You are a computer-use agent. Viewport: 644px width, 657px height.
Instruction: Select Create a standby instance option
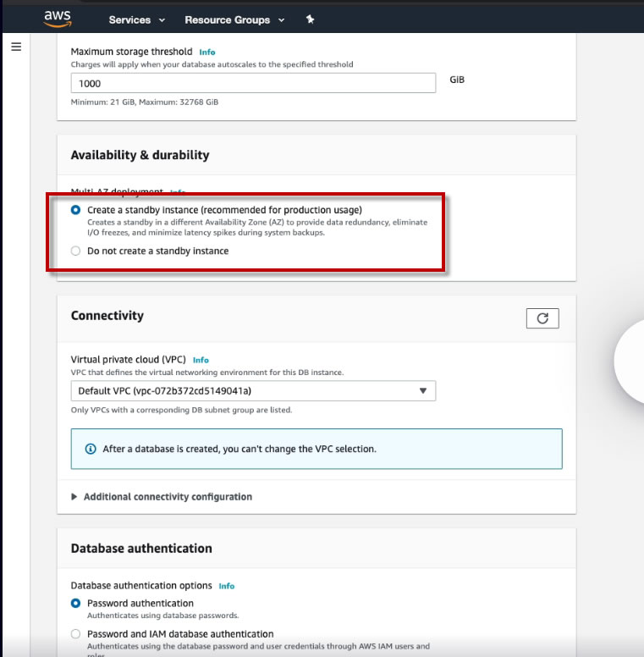coord(76,209)
